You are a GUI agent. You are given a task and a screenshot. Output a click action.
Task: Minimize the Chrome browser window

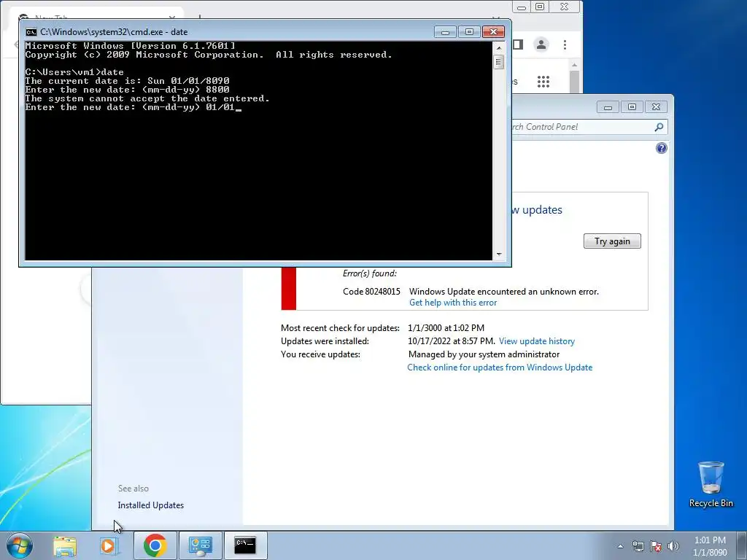521,7
